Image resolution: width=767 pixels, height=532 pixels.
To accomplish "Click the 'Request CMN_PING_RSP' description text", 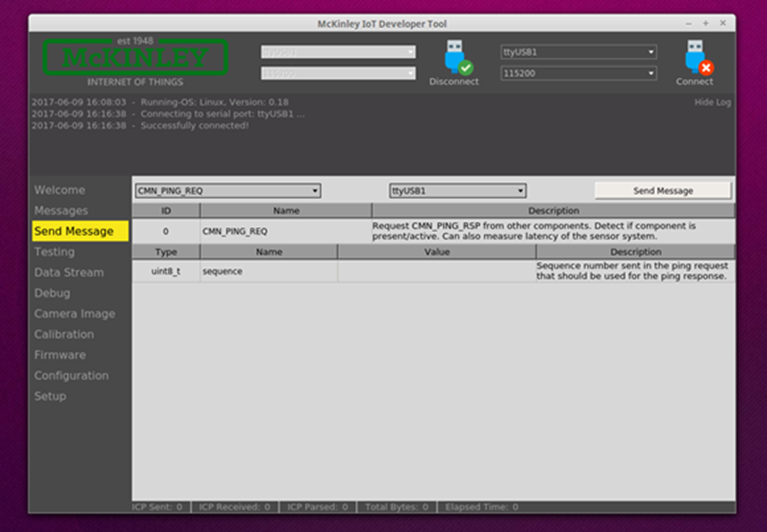I will [x=534, y=231].
